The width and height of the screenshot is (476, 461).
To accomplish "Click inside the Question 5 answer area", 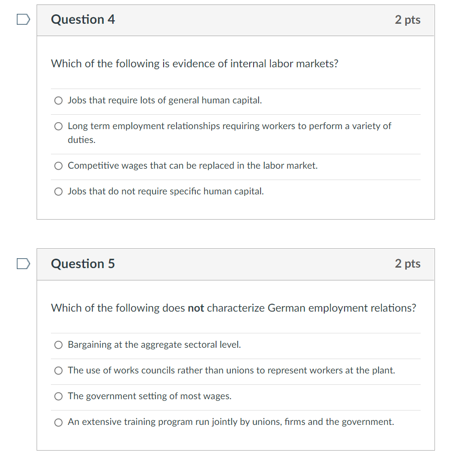I will (236, 383).
